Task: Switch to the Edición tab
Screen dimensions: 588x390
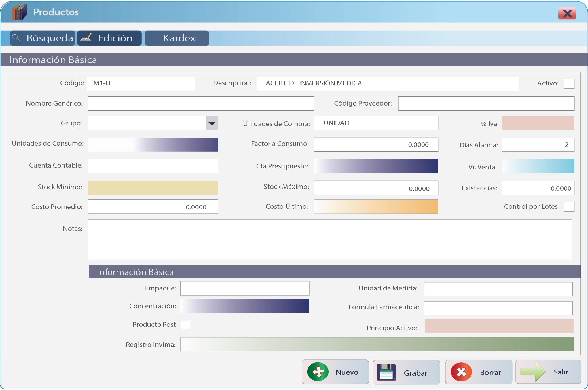Action: coord(109,38)
